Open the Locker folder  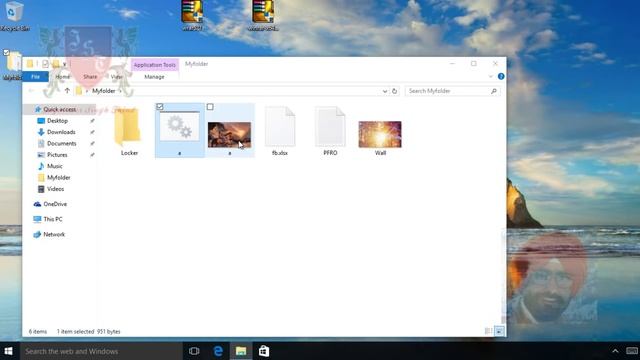[129, 131]
